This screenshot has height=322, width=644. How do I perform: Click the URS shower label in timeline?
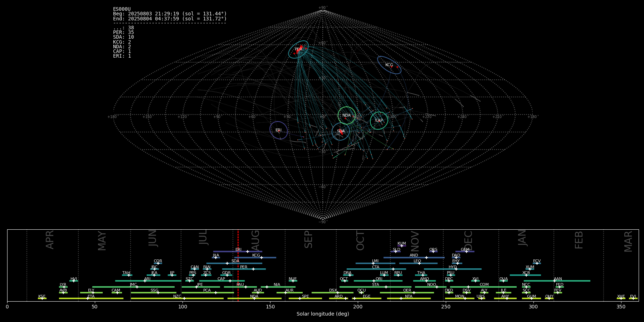click(x=480, y=297)
